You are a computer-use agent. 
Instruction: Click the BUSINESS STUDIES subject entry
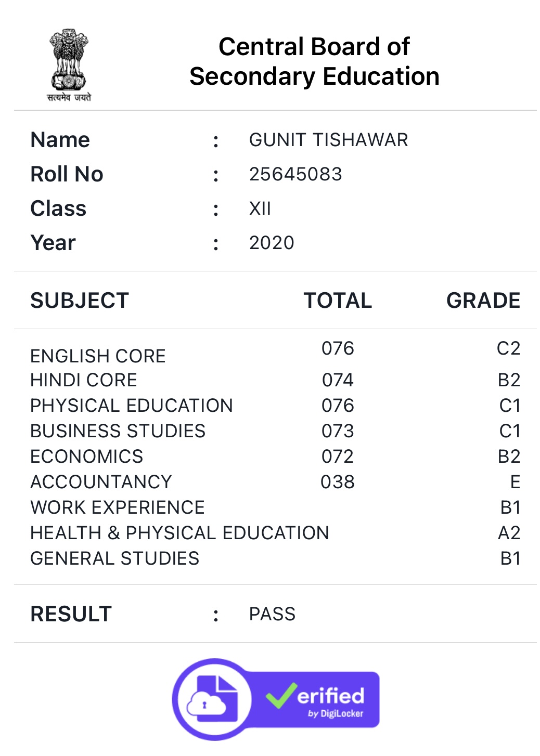click(x=118, y=431)
